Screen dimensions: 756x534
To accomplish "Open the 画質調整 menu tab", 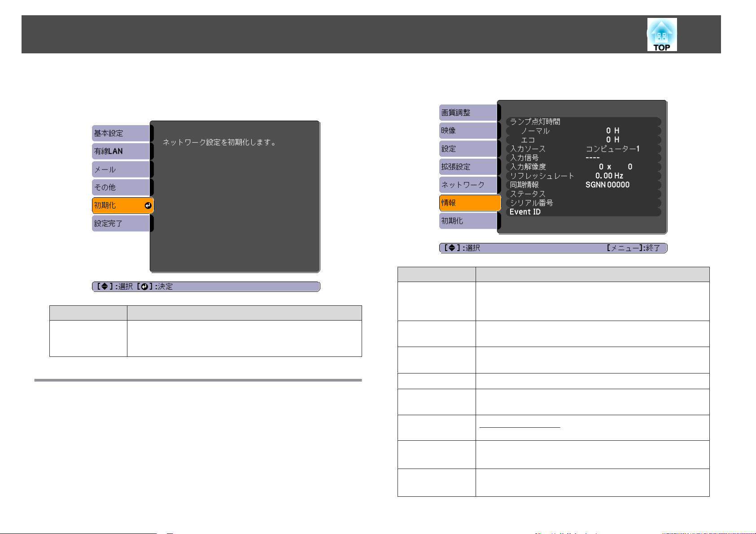I will (x=468, y=113).
